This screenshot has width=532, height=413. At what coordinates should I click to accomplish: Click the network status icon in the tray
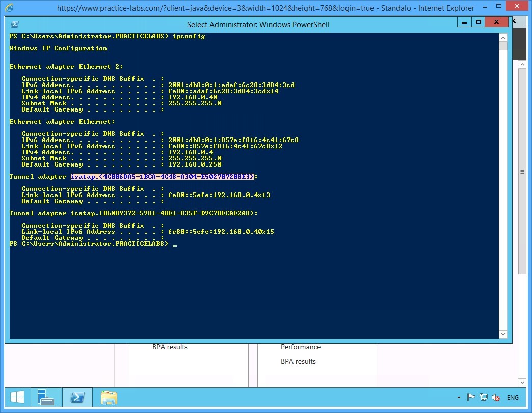(x=483, y=397)
